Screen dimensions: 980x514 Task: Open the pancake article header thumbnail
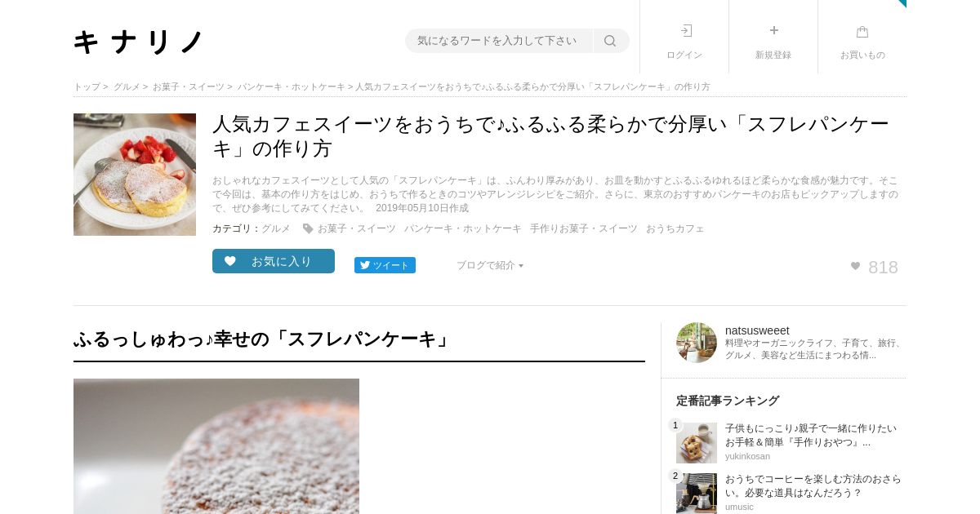pyautogui.click(x=135, y=175)
